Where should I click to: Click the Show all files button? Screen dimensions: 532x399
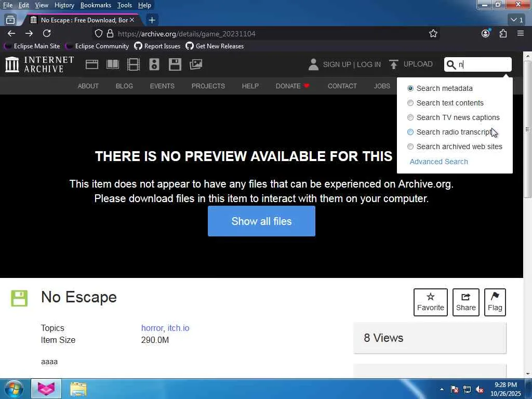pyautogui.click(x=261, y=221)
